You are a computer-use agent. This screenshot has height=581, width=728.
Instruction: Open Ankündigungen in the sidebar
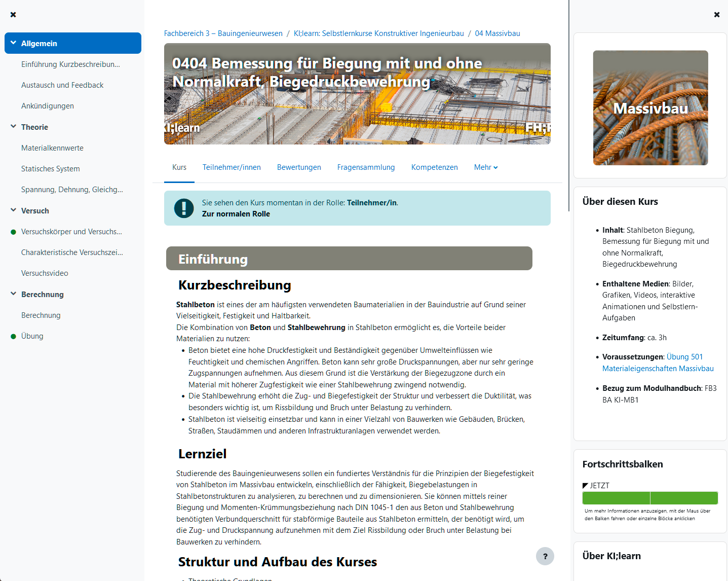(48, 106)
